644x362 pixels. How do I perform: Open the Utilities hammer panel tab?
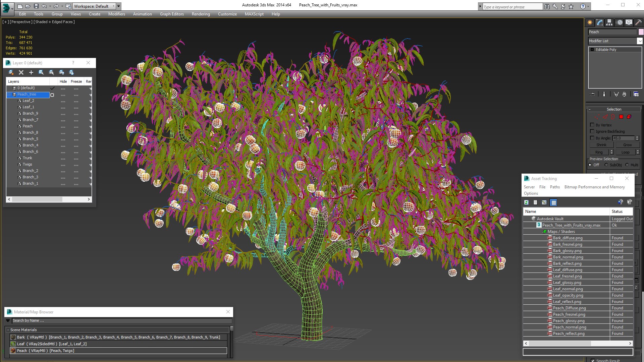point(638,22)
